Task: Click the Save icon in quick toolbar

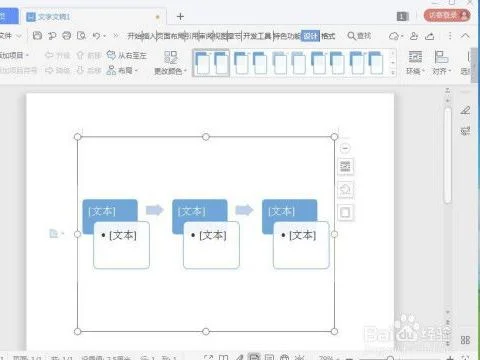Action: click(37, 36)
